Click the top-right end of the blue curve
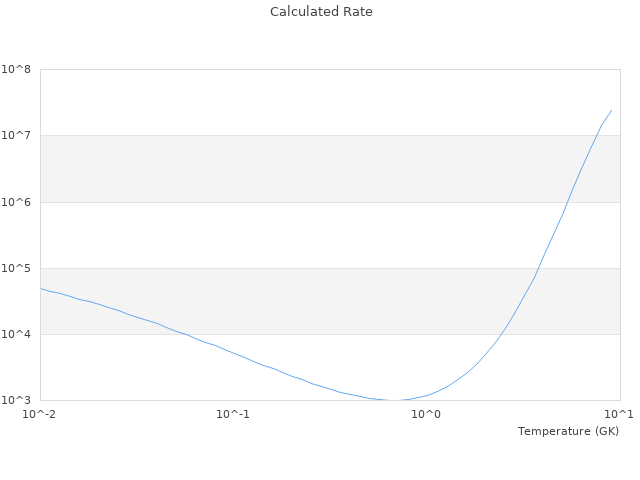 (611, 110)
